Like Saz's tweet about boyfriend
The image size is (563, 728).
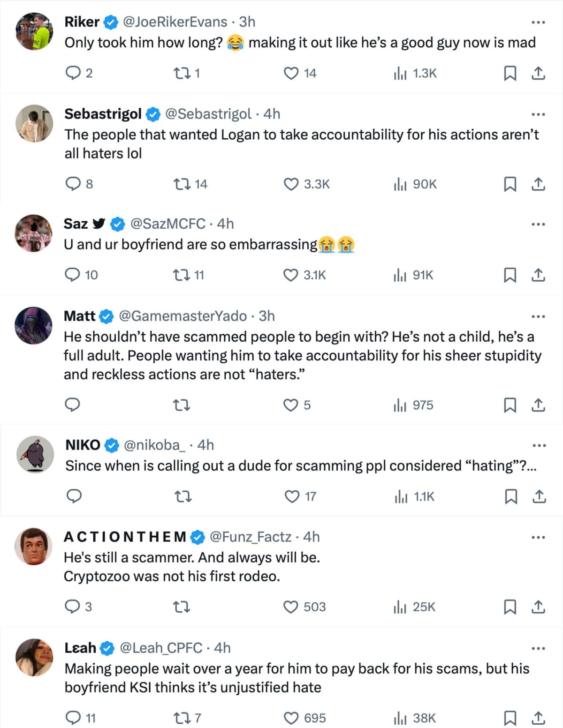291,275
